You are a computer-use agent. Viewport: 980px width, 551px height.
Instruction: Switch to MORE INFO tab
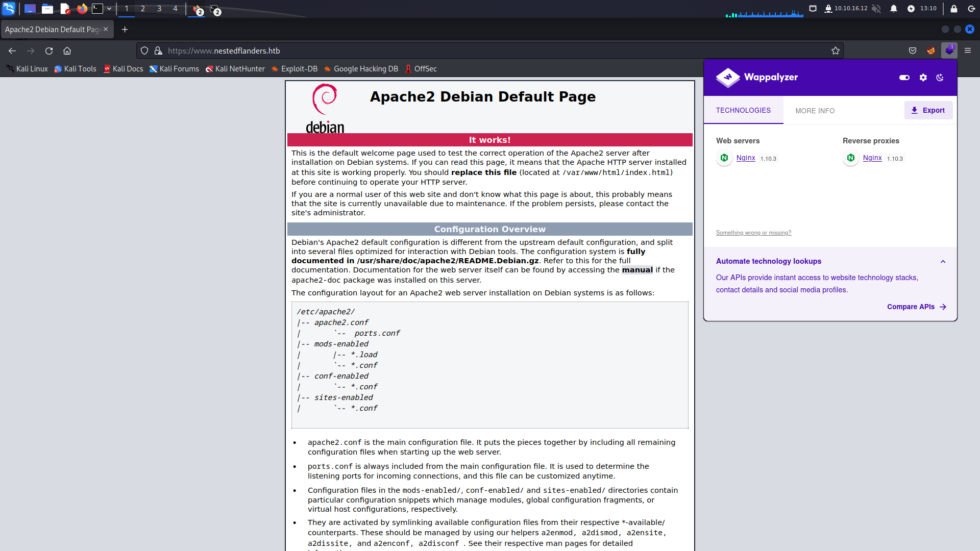click(815, 111)
